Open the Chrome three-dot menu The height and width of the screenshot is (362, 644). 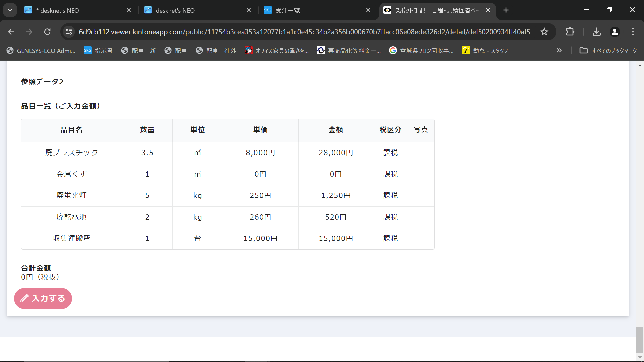point(633,32)
